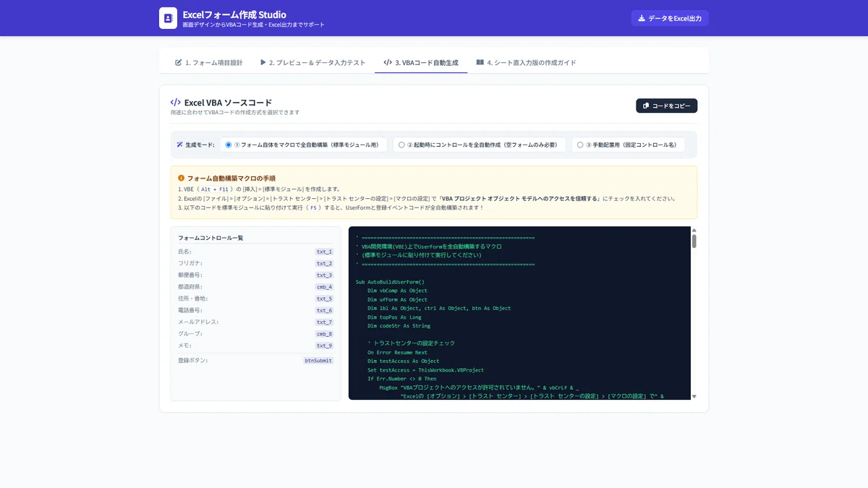Click the Alt + F11 key hint
This screenshot has width=868, height=488.
[215, 189]
